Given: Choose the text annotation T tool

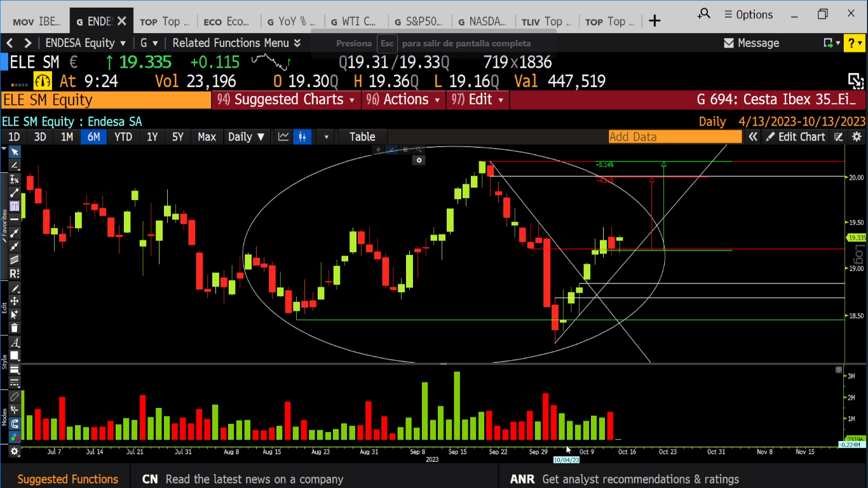Looking at the screenshot, I should point(14,206).
